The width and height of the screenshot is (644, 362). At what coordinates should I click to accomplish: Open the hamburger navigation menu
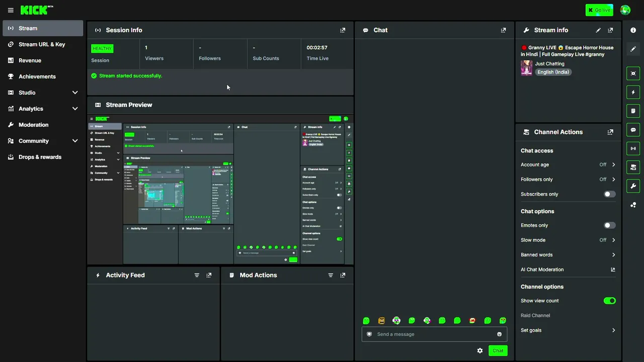[x=11, y=10]
